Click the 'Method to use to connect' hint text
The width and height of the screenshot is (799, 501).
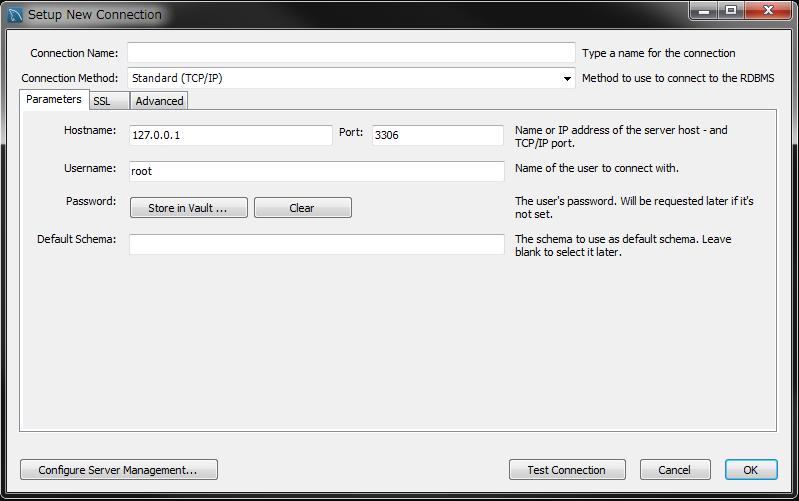[678, 78]
